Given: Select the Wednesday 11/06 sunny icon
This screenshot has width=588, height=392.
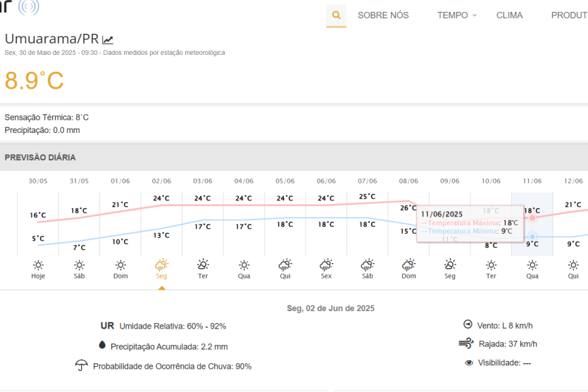Looking at the screenshot, I should pos(532,265).
